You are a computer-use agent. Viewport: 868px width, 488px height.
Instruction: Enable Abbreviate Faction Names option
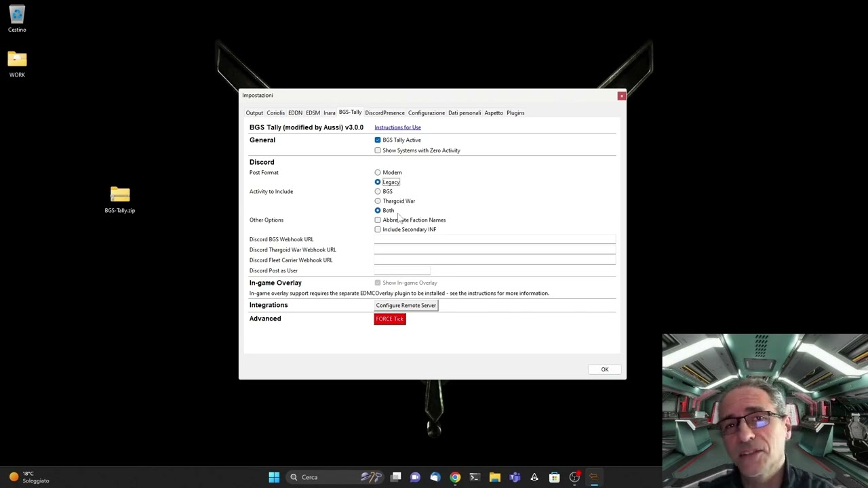pos(378,220)
